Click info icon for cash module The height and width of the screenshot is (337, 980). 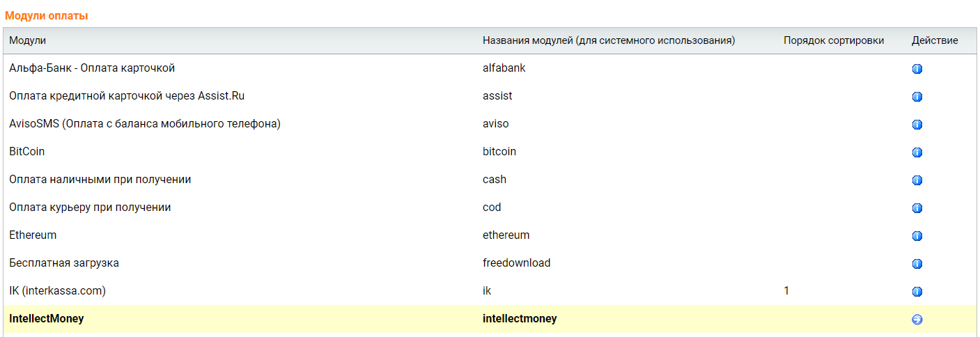917,180
